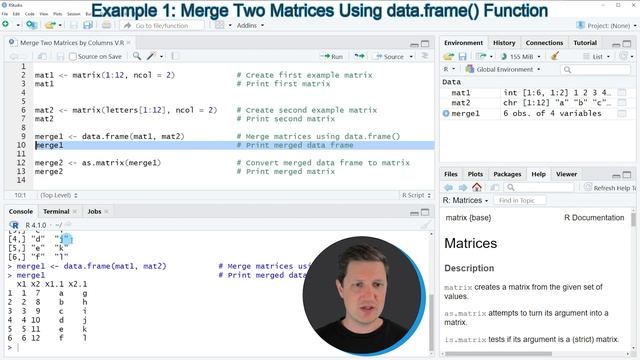
Task: Expand merge1 object details blue arrow
Action: tap(446, 113)
